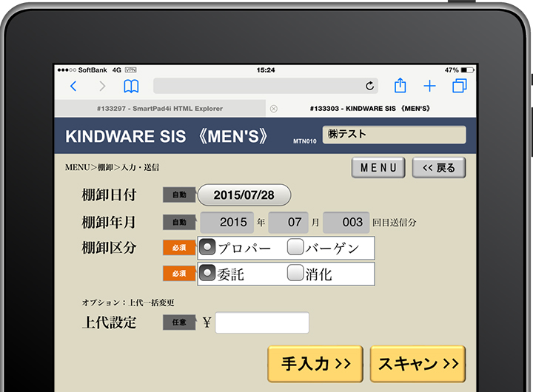Click the 上代設定 yen amount field
The width and height of the screenshot is (533, 392).
[262, 322]
